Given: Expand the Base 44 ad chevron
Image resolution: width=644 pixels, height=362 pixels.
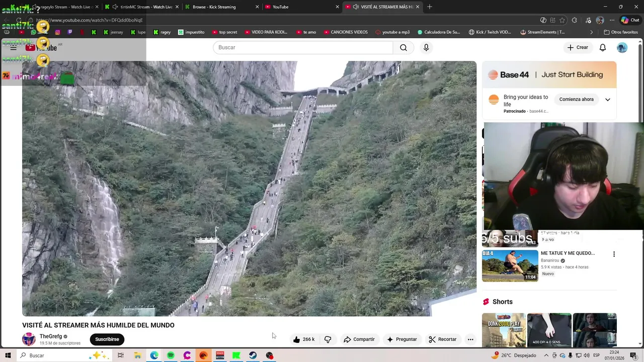Looking at the screenshot, I should click(x=607, y=100).
